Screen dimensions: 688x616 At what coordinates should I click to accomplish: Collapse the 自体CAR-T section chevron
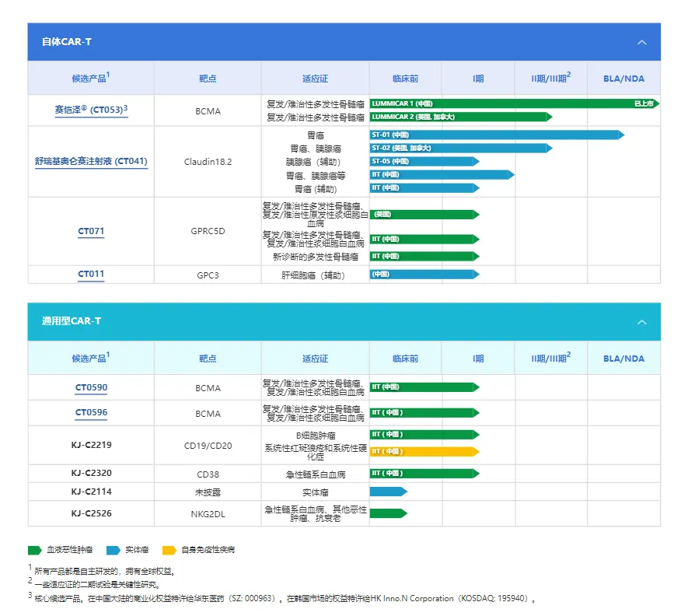click(641, 42)
